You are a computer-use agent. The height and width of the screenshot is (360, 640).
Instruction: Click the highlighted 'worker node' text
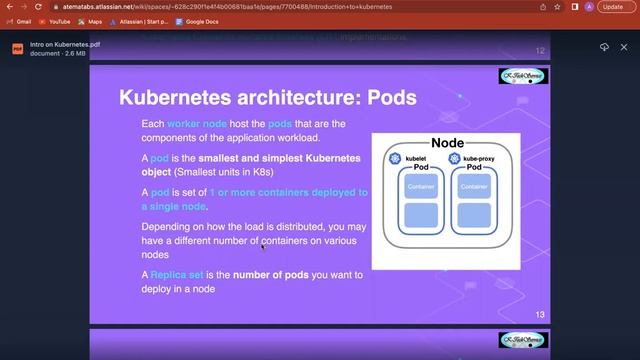pyautogui.click(x=197, y=124)
